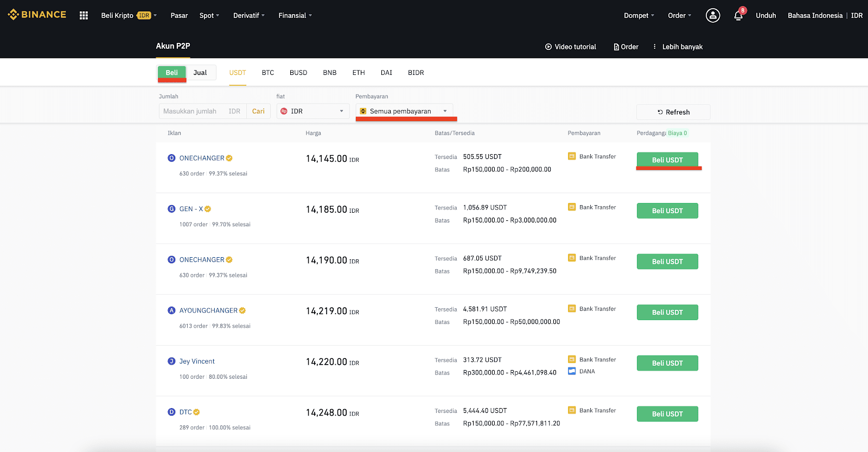Screen dimensions: 868x452
Task: Select the BTC tab
Action: coord(268,73)
